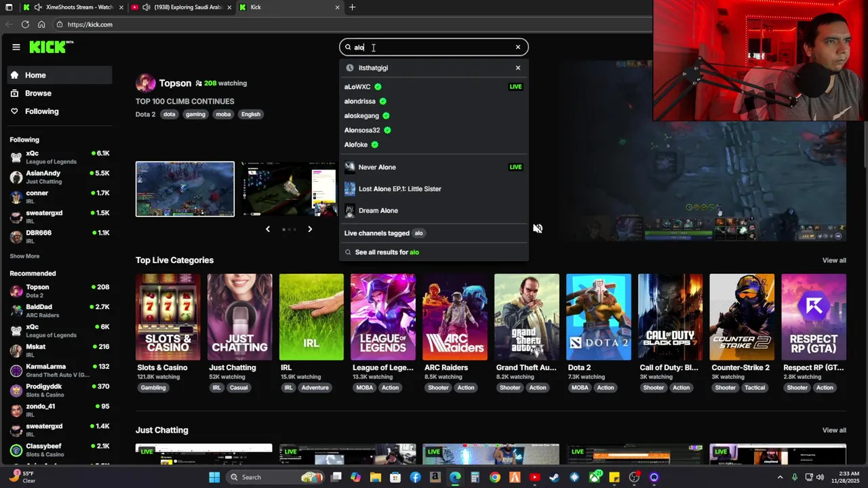Open Steam from the taskbar

(555, 477)
